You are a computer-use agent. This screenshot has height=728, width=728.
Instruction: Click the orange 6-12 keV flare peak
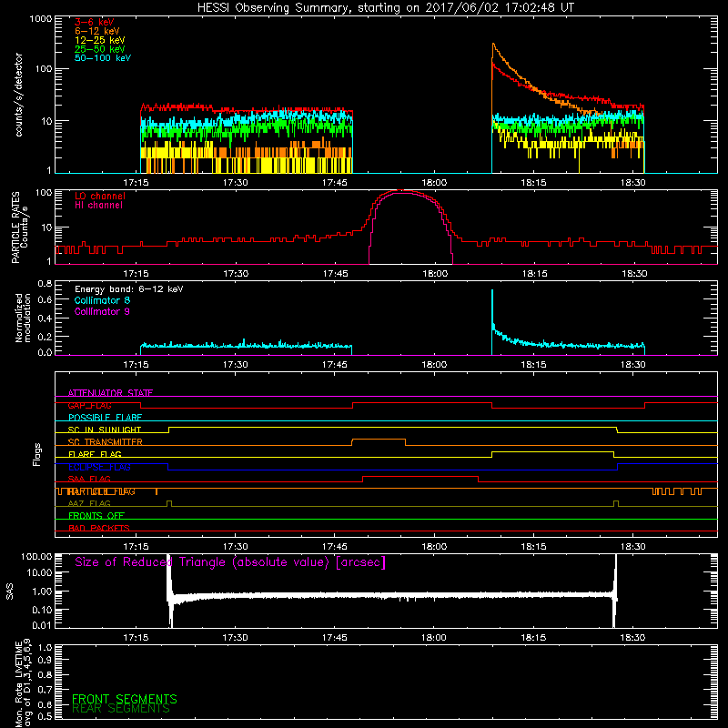click(493, 45)
